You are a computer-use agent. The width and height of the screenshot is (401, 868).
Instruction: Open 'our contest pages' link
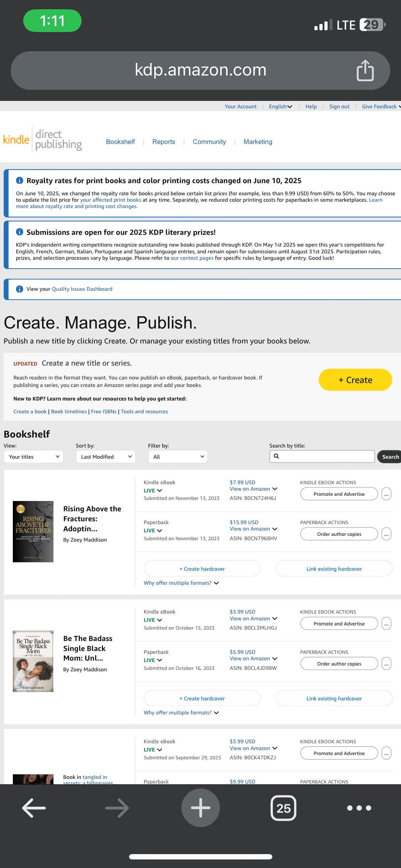192,258
